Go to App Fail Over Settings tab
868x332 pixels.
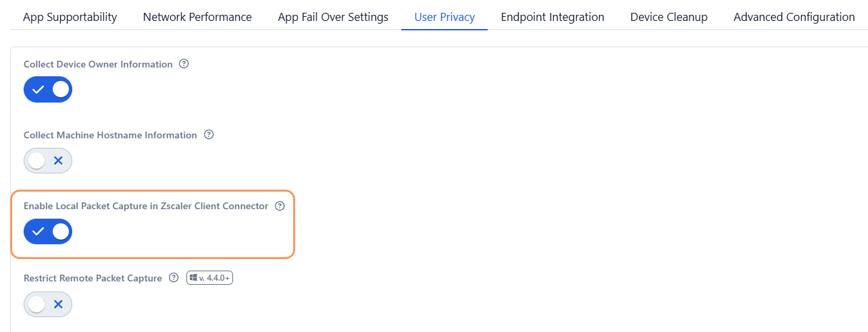tap(333, 17)
